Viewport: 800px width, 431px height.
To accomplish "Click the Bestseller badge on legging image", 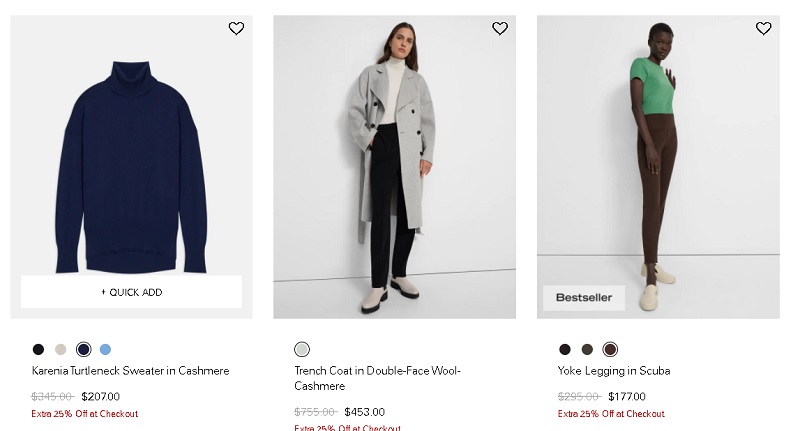I will tap(584, 297).
